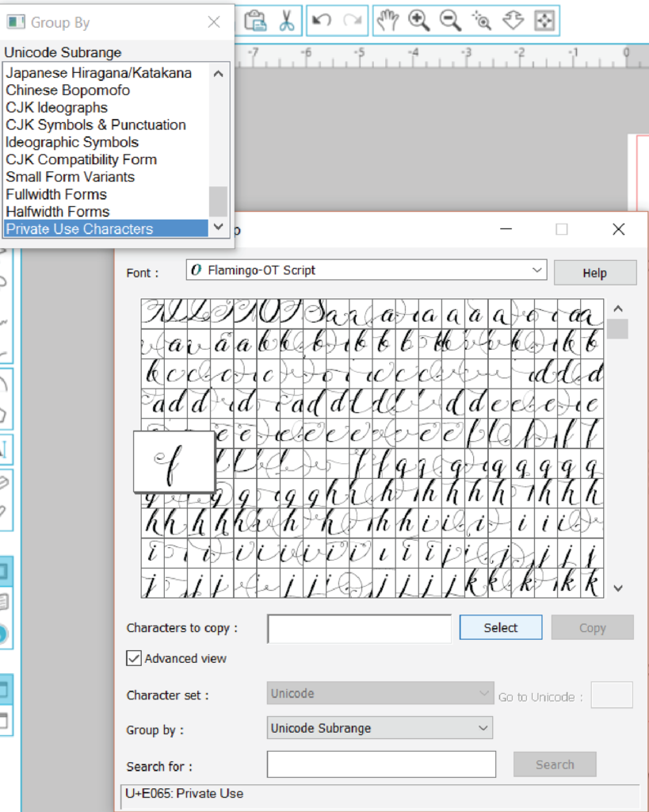Click the Zoom In magnifier
Image resolution: width=649 pixels, height=812 pixels.
tap(418, 21)
